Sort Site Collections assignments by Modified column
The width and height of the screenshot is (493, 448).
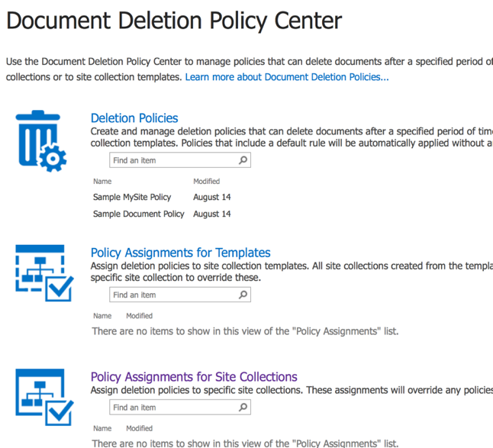[x=139, y=429]
